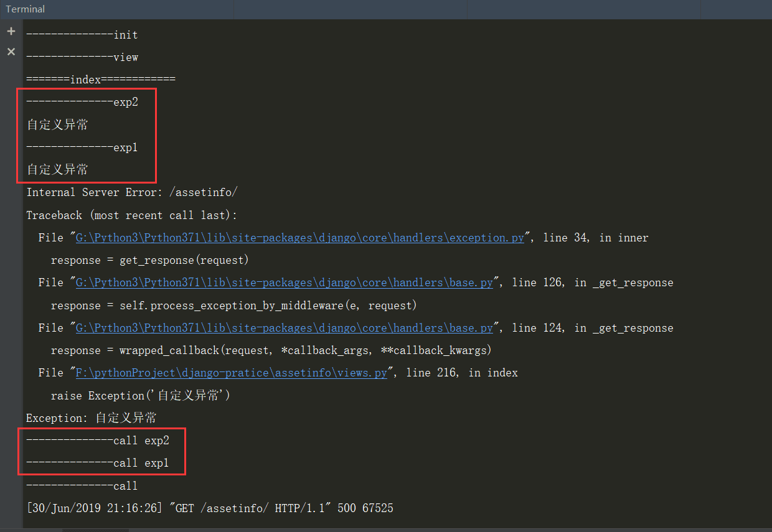Screen dimensions: 772x532
Task: Click the '=======index============' line
Action: pyautogui.click(x=101, y=80)
